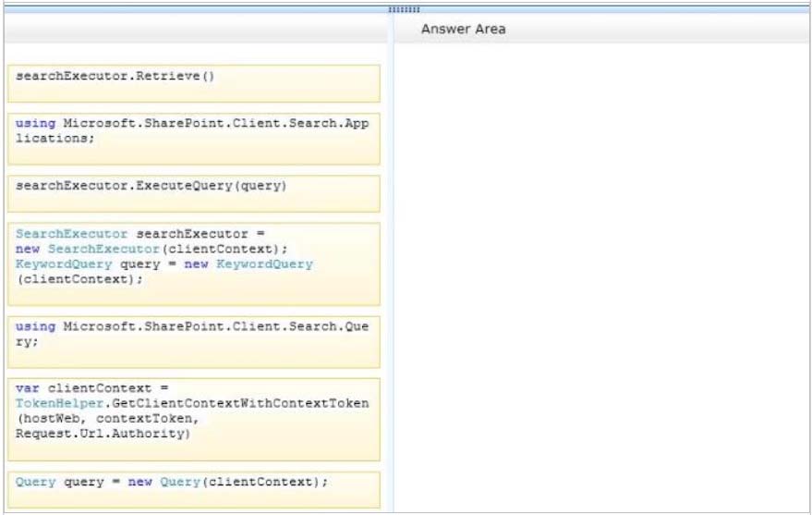Click the TokenHelper.GetClientContextWithContextToken text
The image size is (812, 515).
[192, 403]
